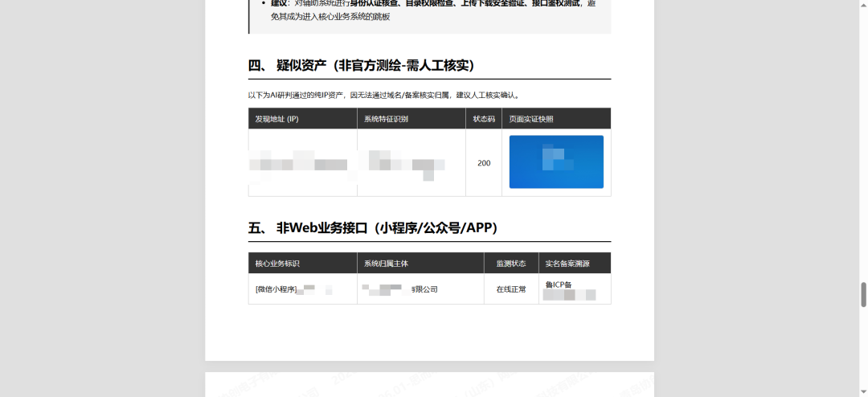Screen dimensions: 868x397
Task: Click the 状态码 column header
Action: (x=484, y=118)
